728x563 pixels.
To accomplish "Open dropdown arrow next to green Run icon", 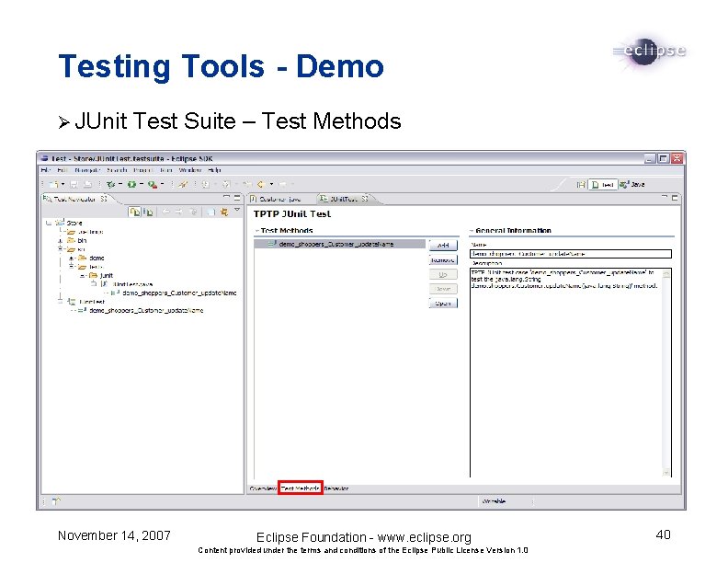I will (x=142, y=184).
